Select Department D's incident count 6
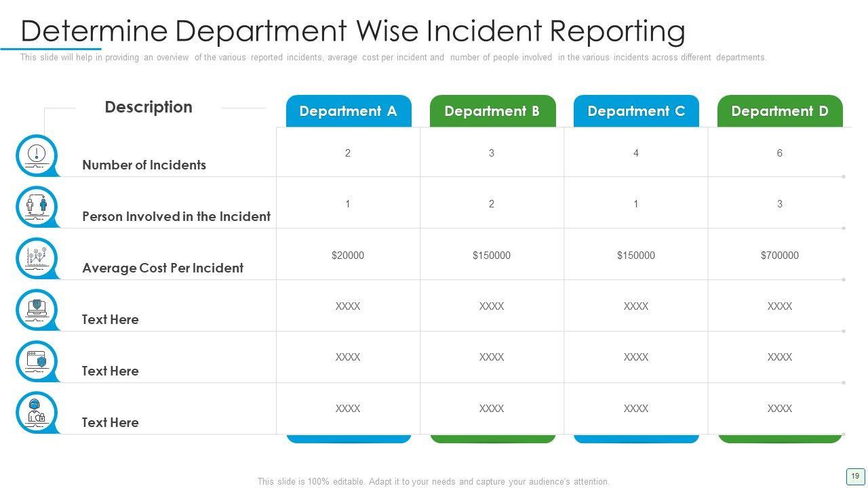 tap(780, 153)
